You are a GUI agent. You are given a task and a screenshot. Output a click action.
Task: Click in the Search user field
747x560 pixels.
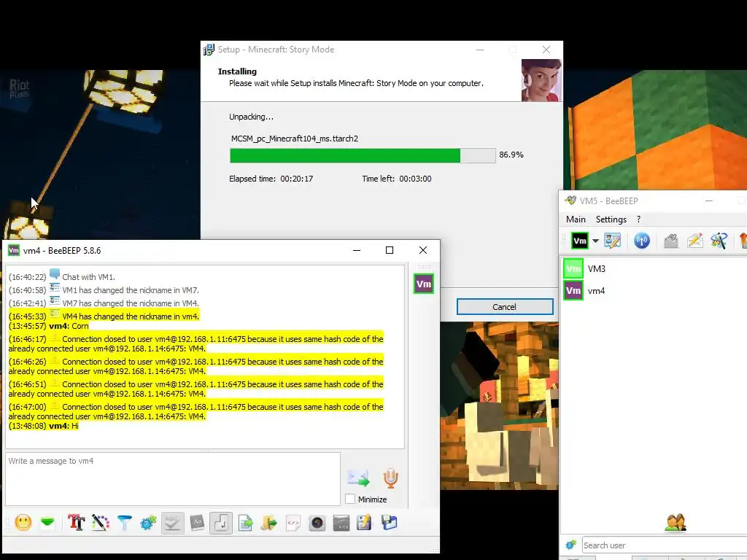point(664,545)
